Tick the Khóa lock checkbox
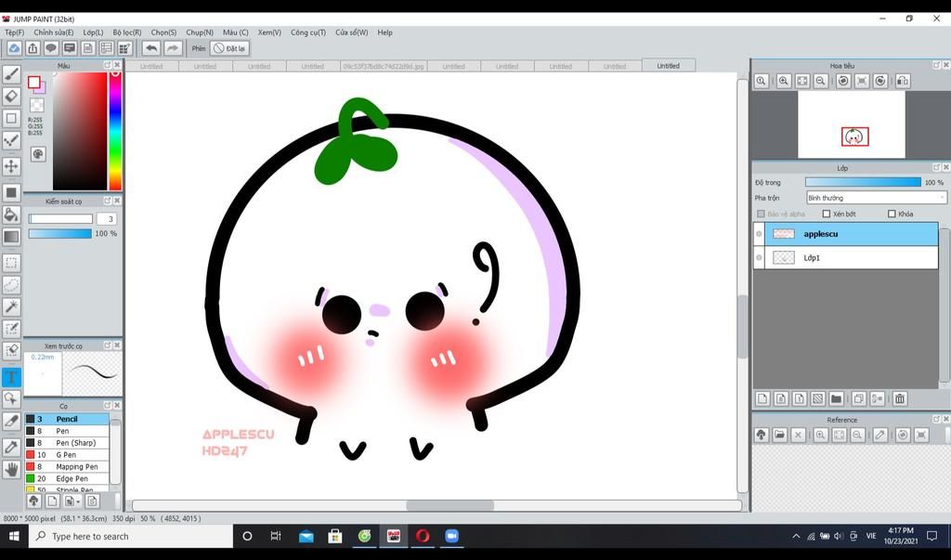 point(892,215)
